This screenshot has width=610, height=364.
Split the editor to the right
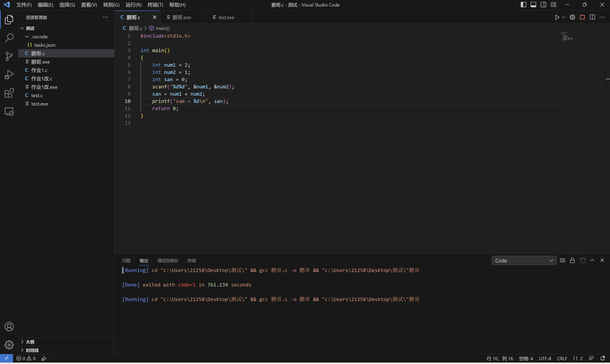(x=592, y=17)
